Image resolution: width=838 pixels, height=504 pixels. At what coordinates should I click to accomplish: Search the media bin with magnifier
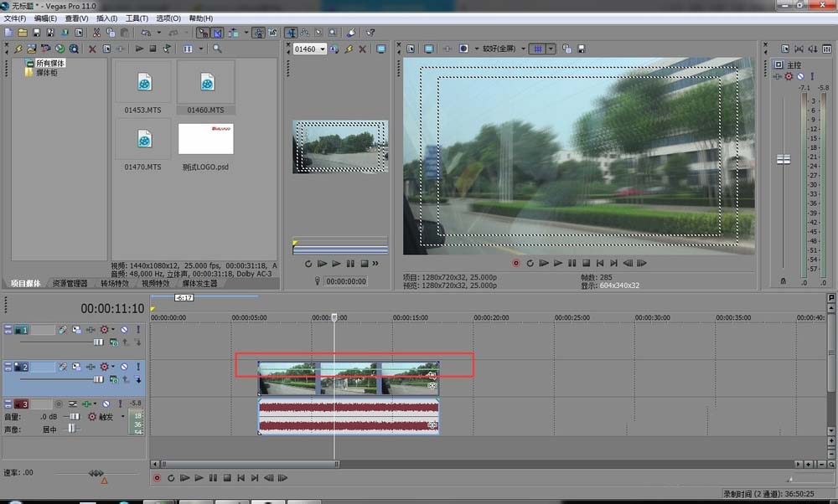217,49
